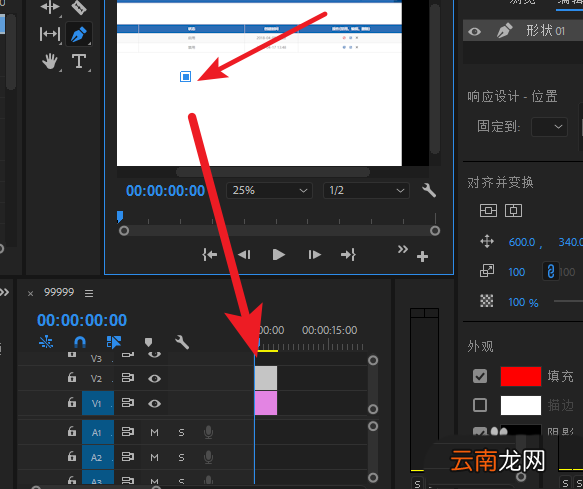
Task: Open the red fill color swatch
Action: point(521,376)
